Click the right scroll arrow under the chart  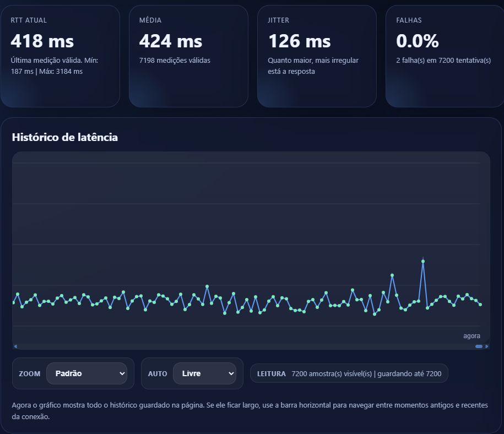[x=487, y=346]
